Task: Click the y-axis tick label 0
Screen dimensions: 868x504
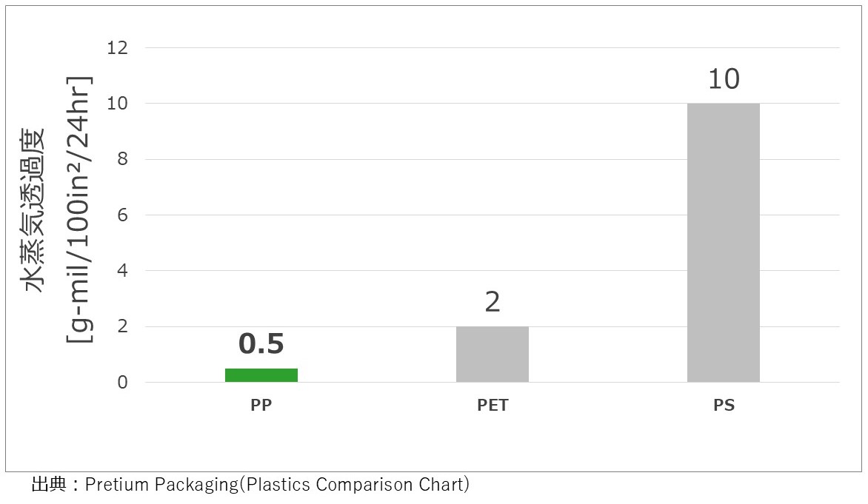Action: 122,383
